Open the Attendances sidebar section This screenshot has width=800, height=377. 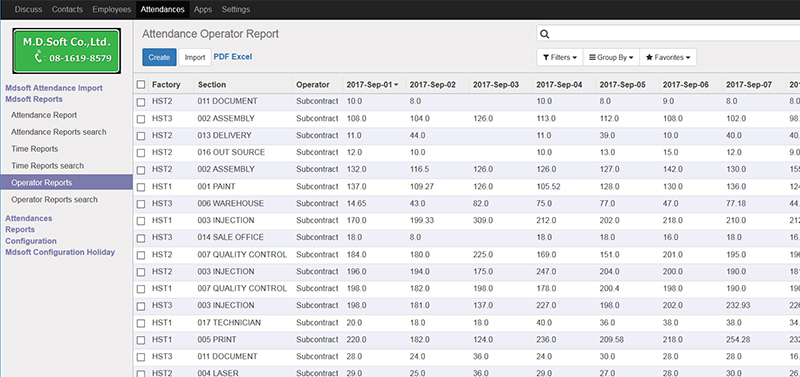[x=29, y=218]
